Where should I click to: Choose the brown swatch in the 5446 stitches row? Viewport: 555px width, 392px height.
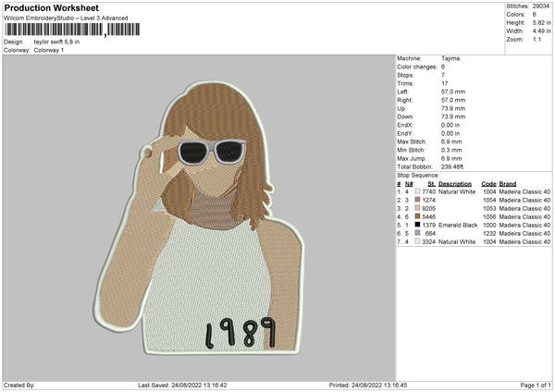click(x=417, y=216)
